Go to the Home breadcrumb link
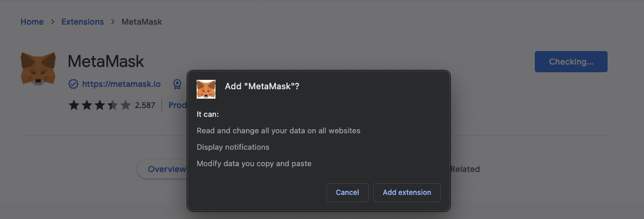This screenshot has height=219, width=644. pos(32,22)
